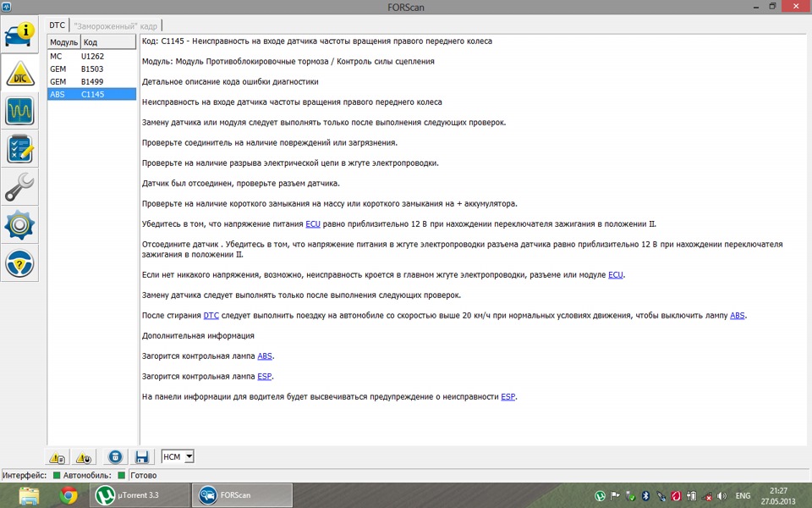812x508 pixels.
Task: Open the Action Center flag tray icon
Action: (615, 496)
